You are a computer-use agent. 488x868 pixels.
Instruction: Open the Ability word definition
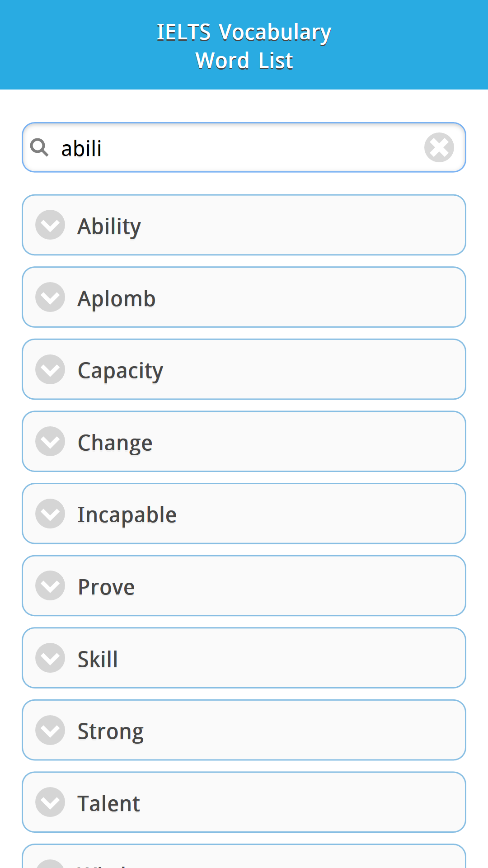[244, 225]
